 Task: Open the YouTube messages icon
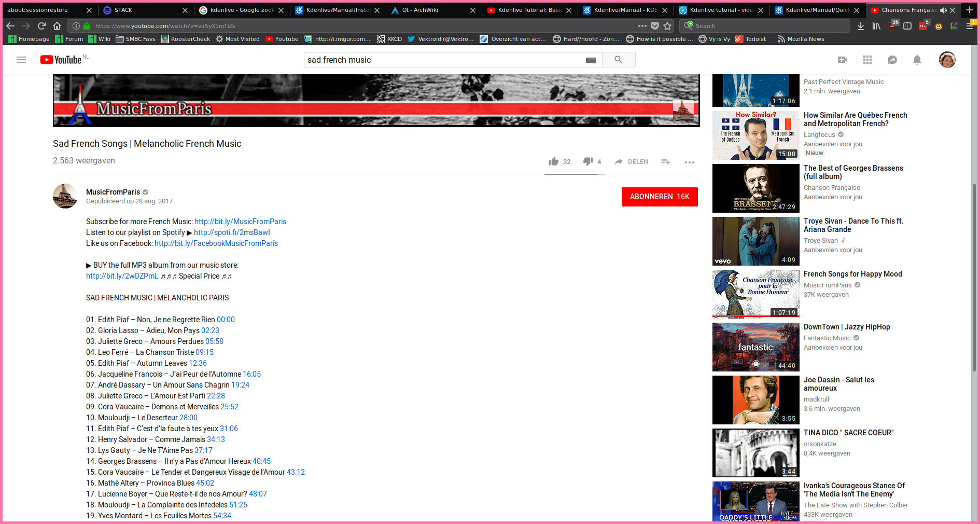[x=892, y=60]
